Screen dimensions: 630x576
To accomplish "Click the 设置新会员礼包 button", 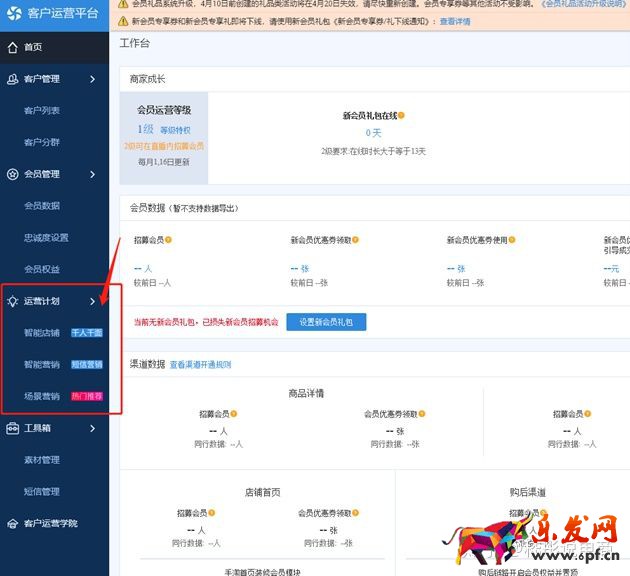I will coord(326,322).
